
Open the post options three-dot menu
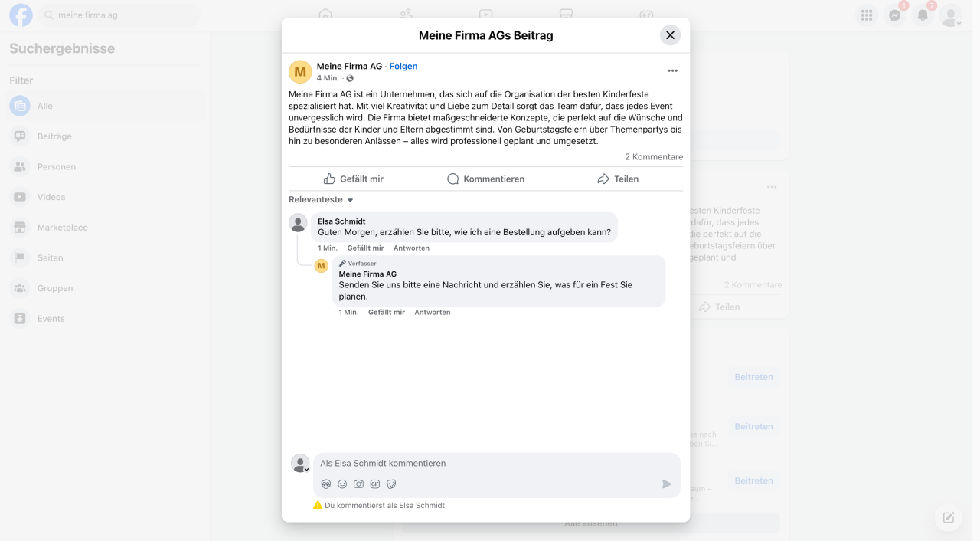(x=672, y=70)
